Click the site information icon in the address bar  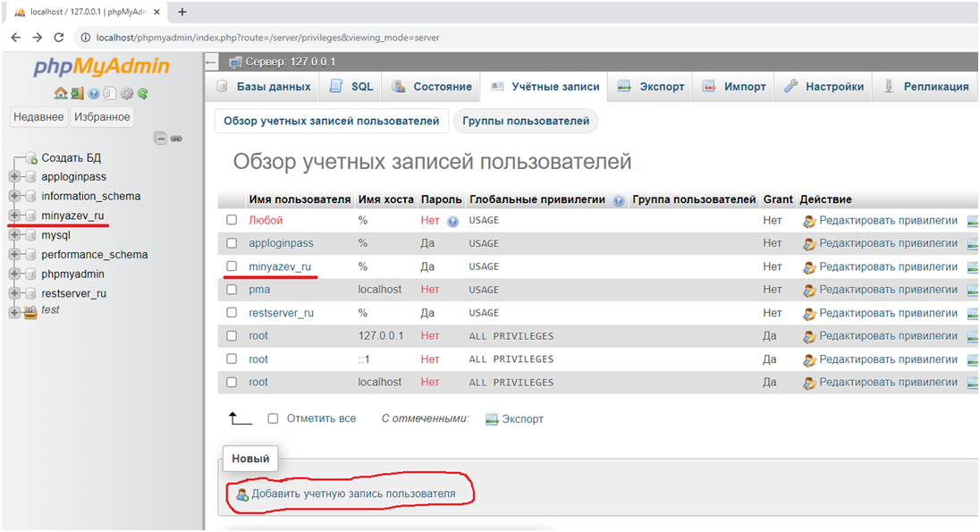86,38
